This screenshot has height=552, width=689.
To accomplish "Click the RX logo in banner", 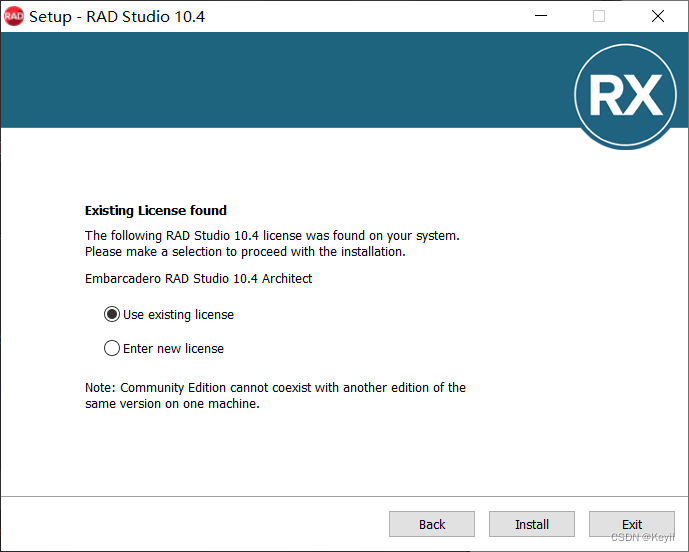I will (x=625, y=95).
